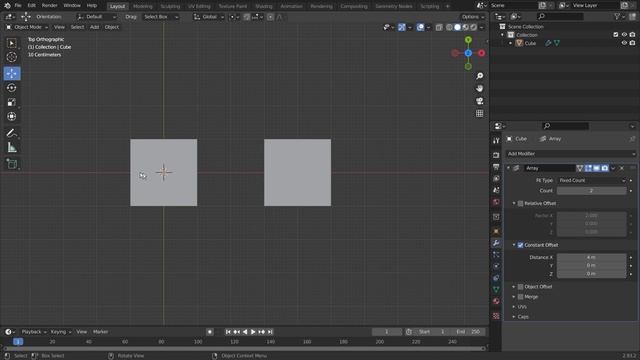The height and width of the screenshot is (360, 640).
Task: Open the Texture properties checker tab
Action: click(x=496, y=316)
